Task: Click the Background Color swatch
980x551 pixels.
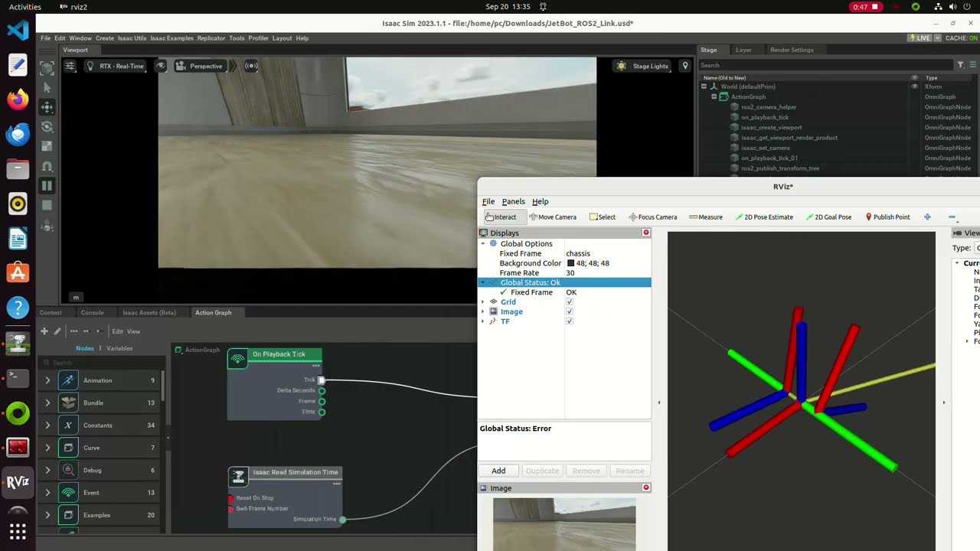Action: [570, 263]
